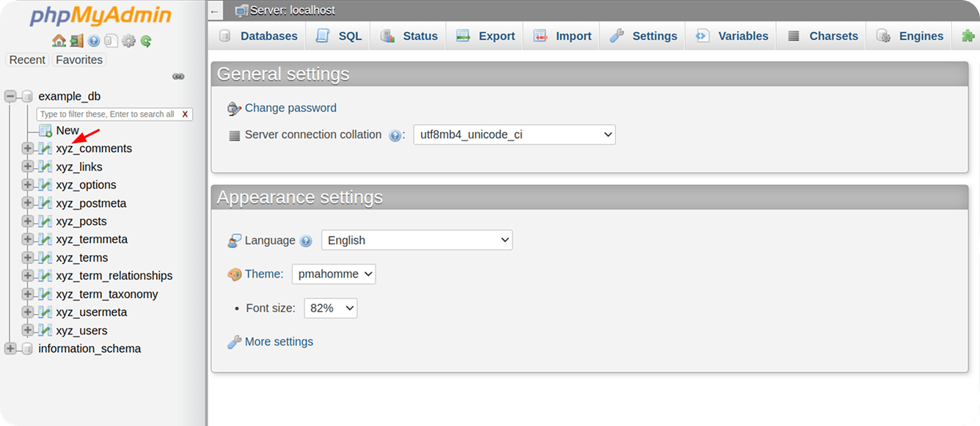Click the chain link icon in the navigation panel
Image resolution: width=980 pixels, height=426 pixels.
[x=178, y=76]
